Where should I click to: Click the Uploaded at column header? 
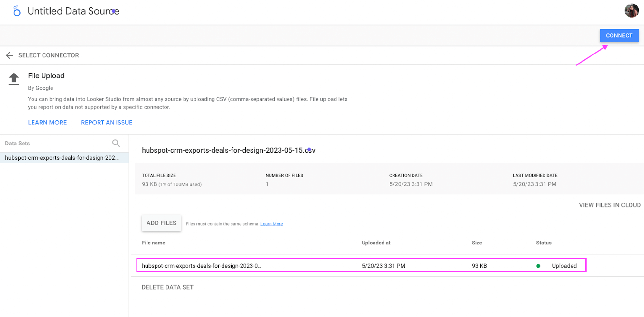(x=376, y=243)
